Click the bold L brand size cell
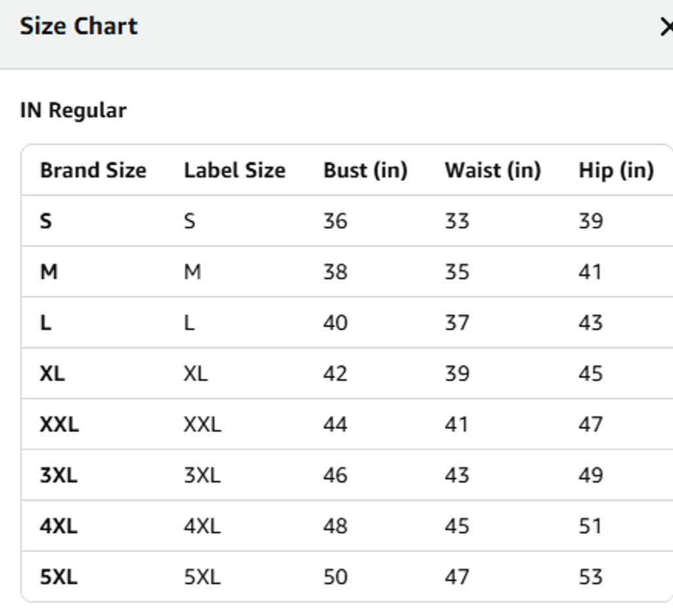The height and width of the screenshot is (616, 673). tap(45, 323)
